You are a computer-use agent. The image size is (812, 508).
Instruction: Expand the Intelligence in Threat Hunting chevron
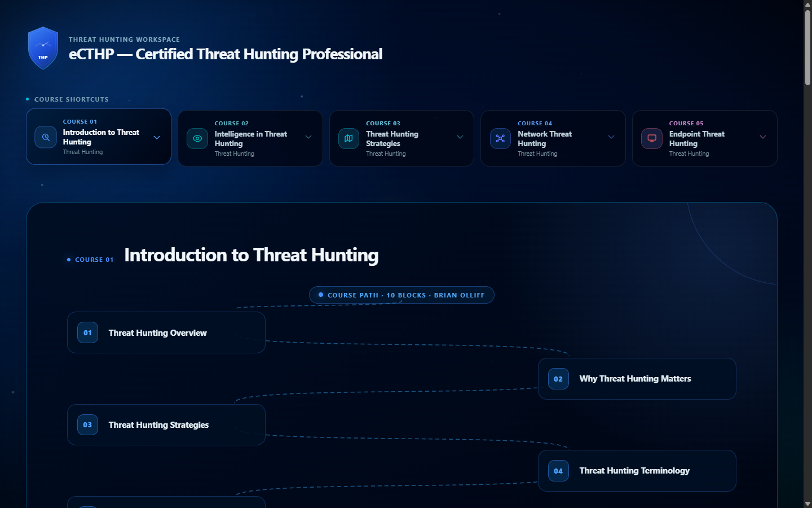pos(308,137)
